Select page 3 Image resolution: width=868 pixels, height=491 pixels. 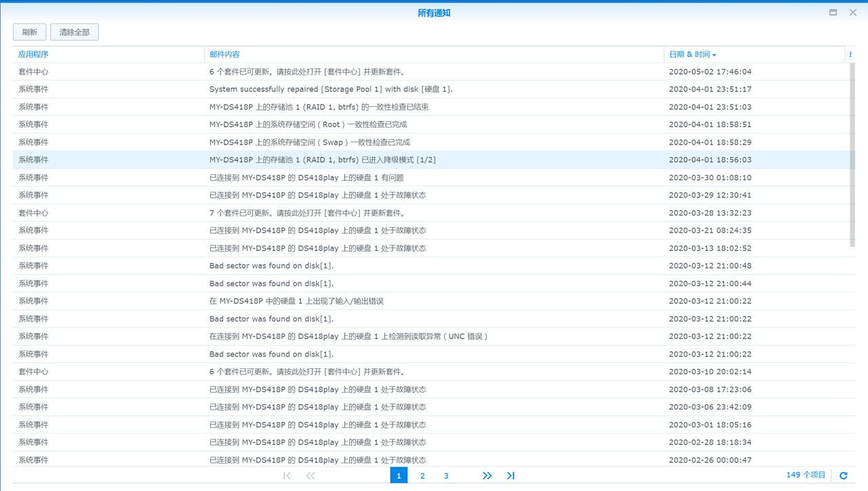click(x=446, y=475)
